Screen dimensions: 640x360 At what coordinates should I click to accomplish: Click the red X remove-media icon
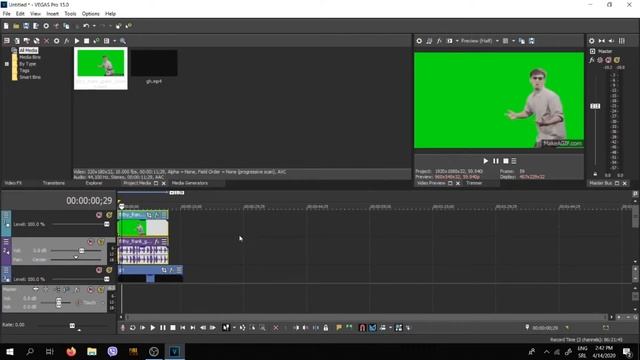click(46, 41)
